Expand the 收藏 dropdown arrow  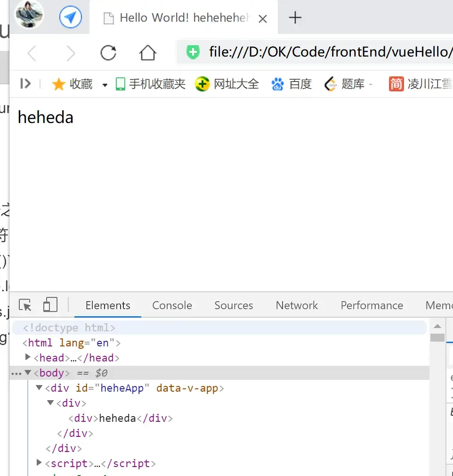105,85
